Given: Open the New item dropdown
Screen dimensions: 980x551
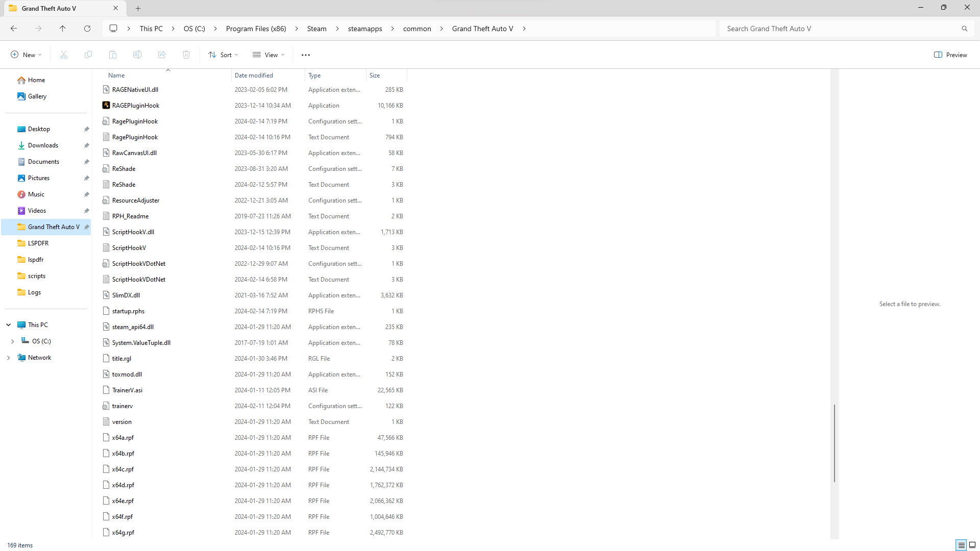Looking at the screenshot, I should pos(26,55).
